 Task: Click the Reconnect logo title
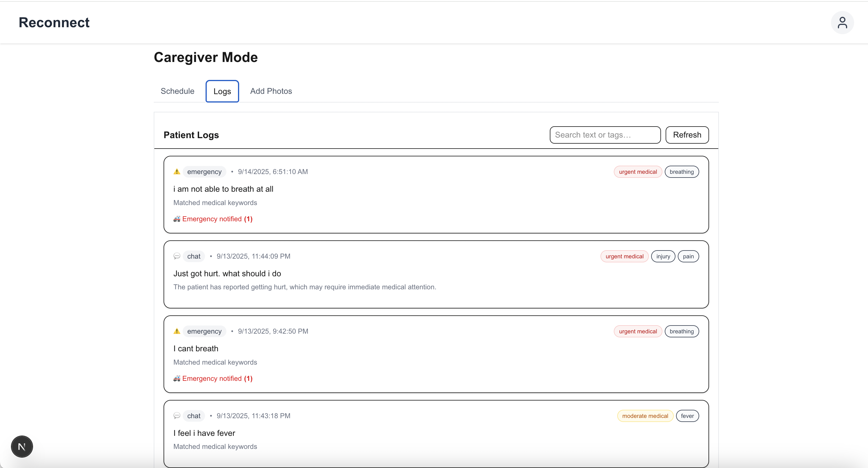54,23
